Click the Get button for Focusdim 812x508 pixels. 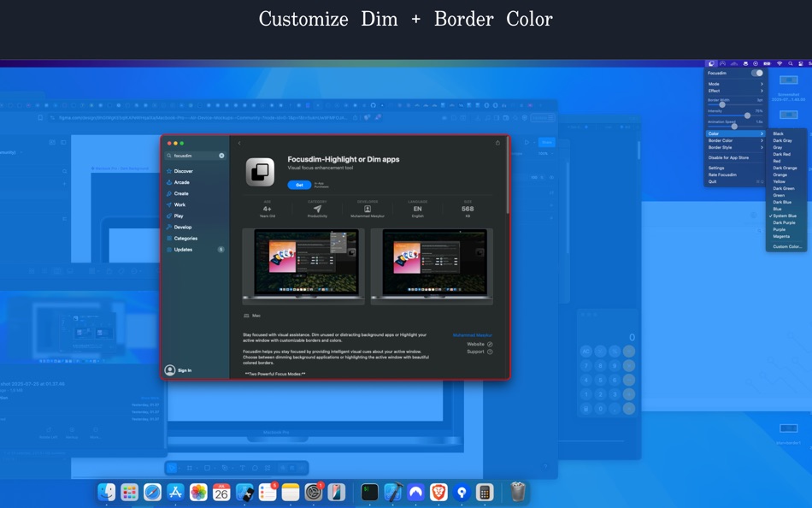click(299, 185)
